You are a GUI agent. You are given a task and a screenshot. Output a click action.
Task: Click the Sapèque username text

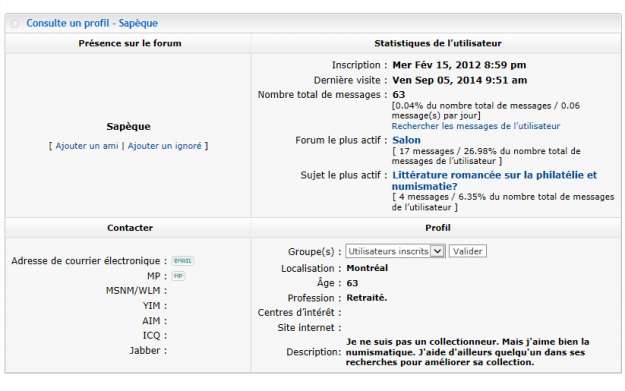(x=128, y=127)
